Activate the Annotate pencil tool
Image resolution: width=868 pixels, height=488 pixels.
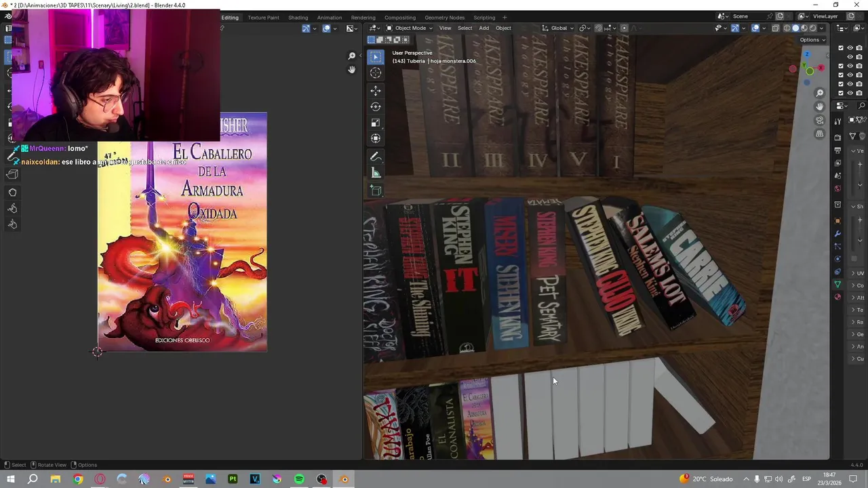click(x=376, y=157)
